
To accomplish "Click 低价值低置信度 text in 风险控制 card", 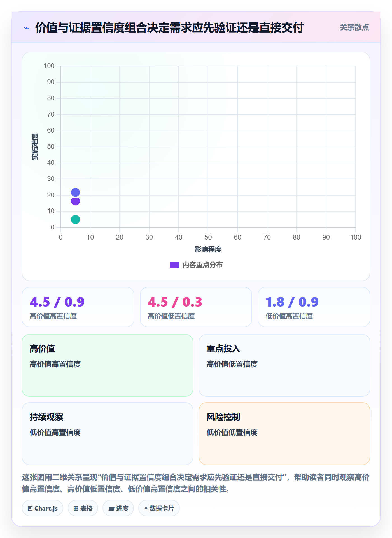I will click(232, 433).
